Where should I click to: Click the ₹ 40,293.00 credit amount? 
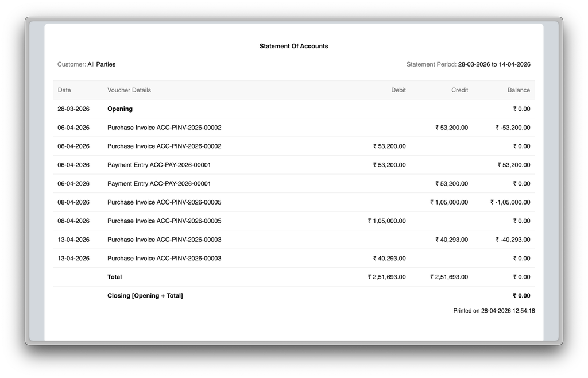tap(451, 240)
